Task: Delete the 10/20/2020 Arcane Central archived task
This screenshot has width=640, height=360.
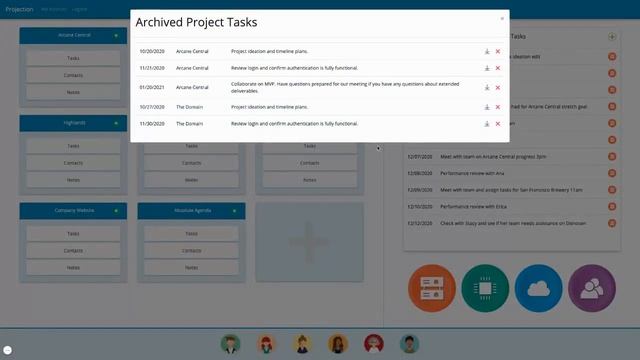Action: pos(498,51)
